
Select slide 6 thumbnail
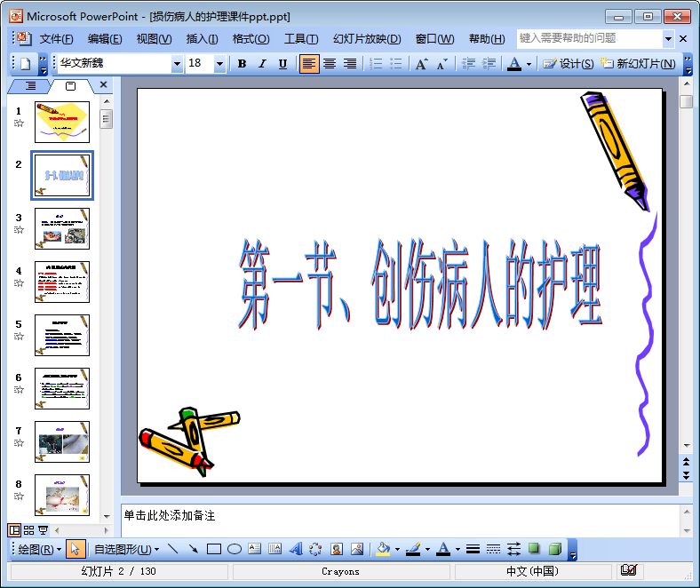point(62,388)
